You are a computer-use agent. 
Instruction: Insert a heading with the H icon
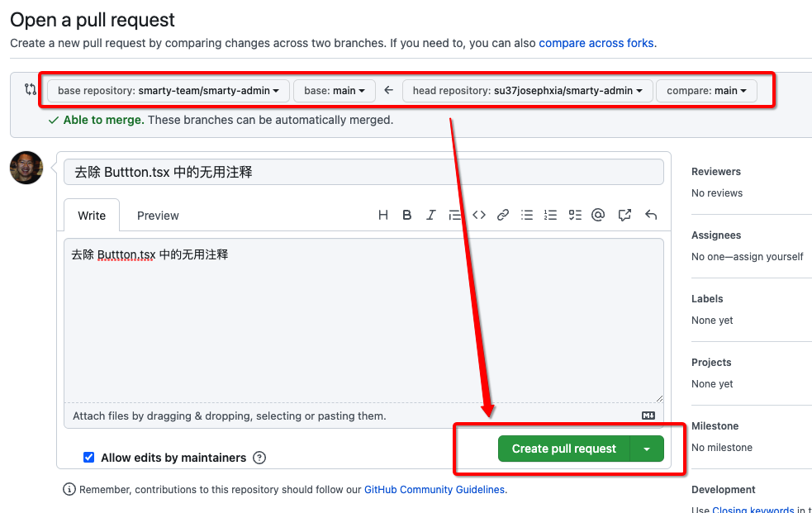tap(383, 215)
